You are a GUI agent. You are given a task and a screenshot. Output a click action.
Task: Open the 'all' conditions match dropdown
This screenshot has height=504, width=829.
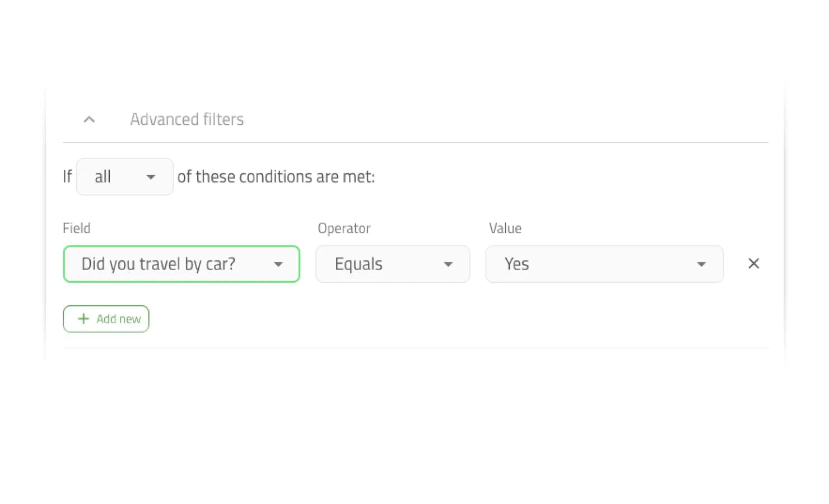point(124,177)
